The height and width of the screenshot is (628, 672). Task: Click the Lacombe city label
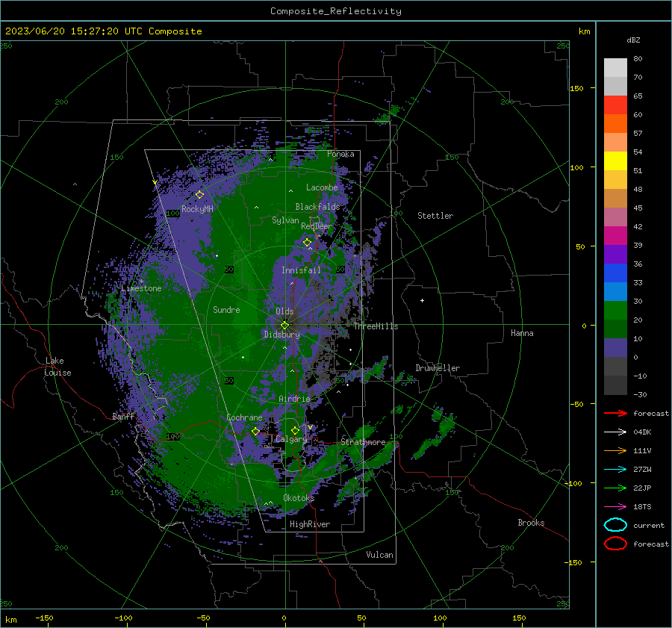[322, 187]
